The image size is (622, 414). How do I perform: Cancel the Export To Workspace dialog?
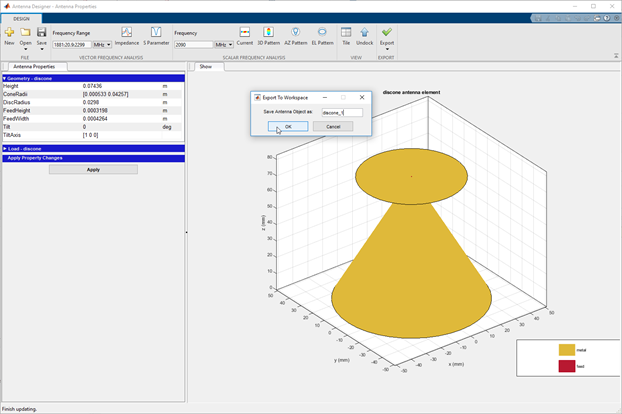[332, 127]
